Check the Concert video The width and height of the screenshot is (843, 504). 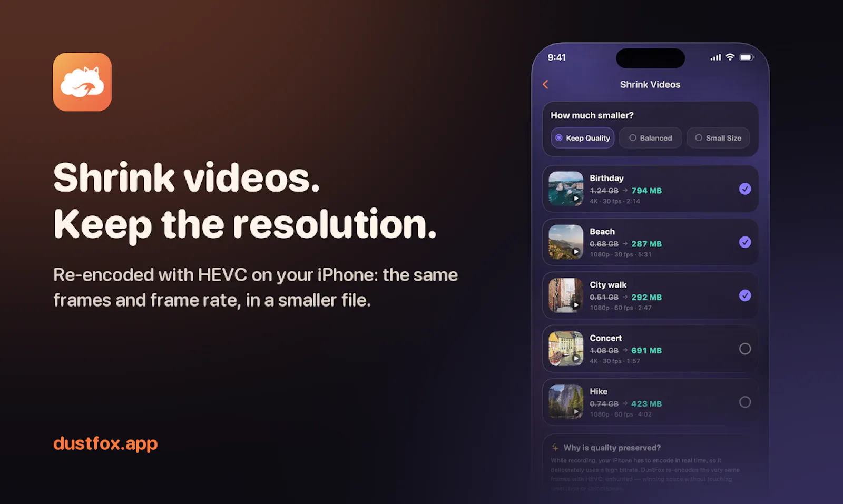click(745, 349)
